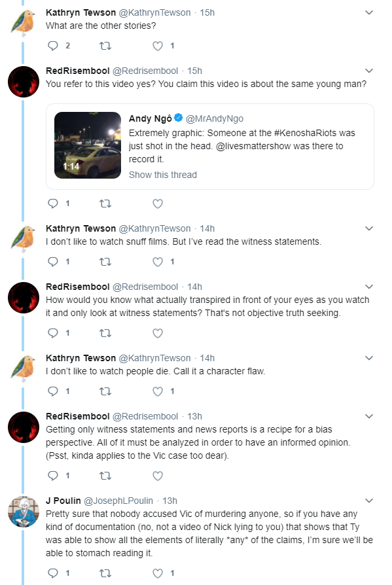Screen dimensions: 392x585
Task: Reply to the "snuff films" tweet
Action: [x=53, y=262]
